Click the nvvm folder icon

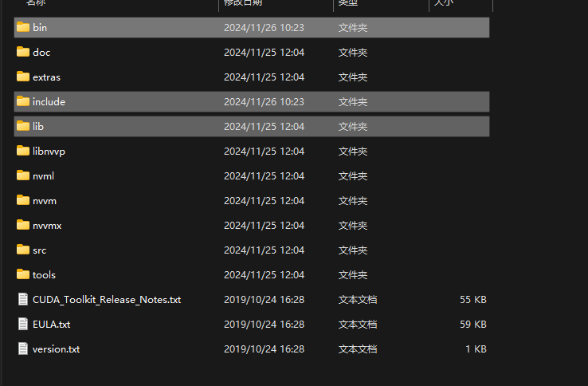[x=23, y=200]
